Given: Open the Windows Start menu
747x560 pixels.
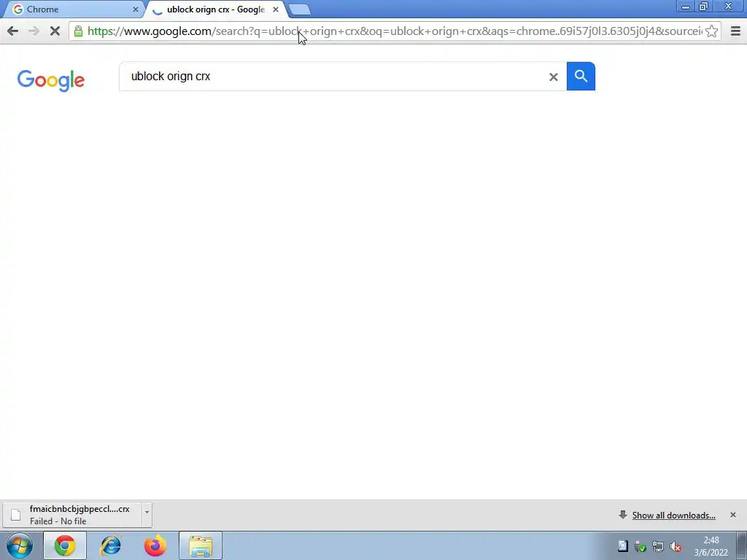Looking at the screenshot, I should click(x=20, y=545).
